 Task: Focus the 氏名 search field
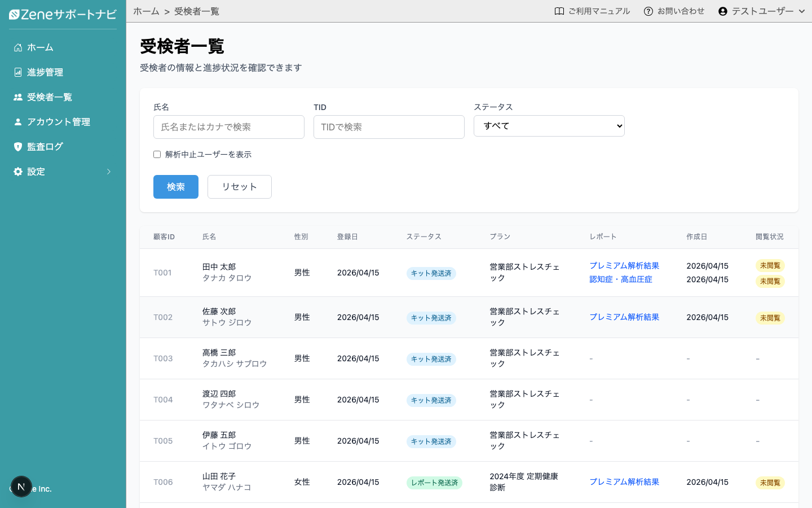coord(229,127)
